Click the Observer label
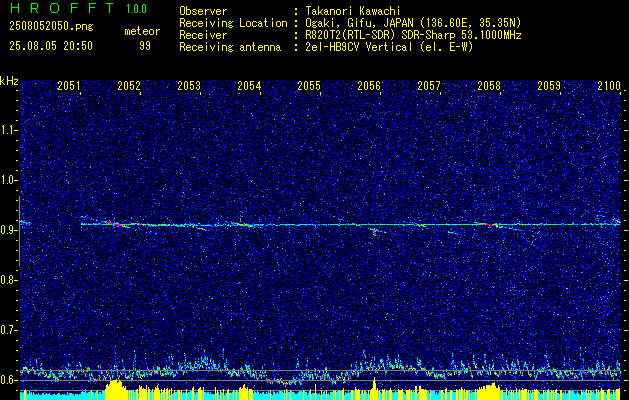Image resolution: width=629 pixels, height=400 pixels. coord(203,11)
